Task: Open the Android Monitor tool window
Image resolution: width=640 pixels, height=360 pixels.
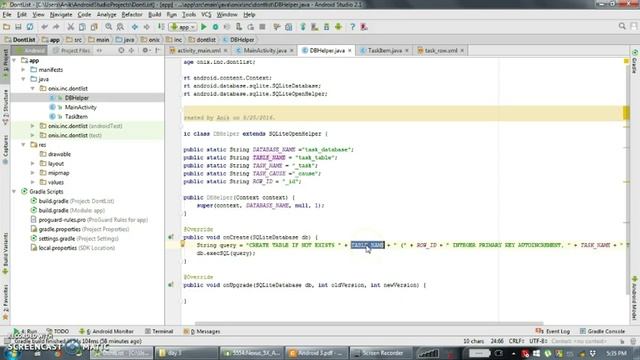Action: click(x=106, y=331)
